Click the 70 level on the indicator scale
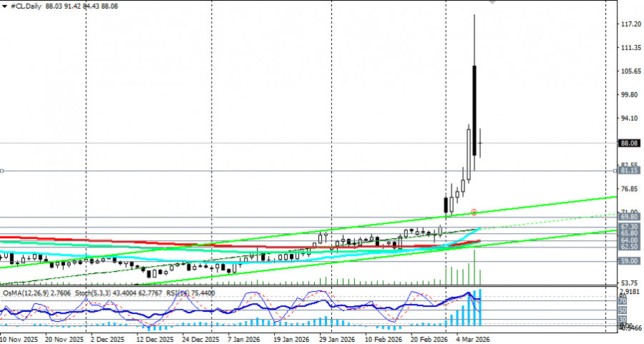This screenshot has height=344, width=644. 623,301
